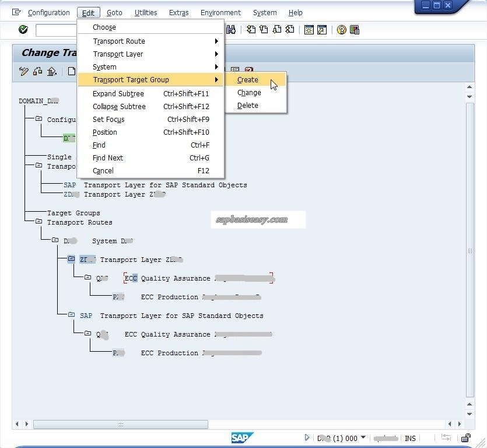This screenshot has height=448, width=487.
Task: Toggle INS insert mode in status bar
Action: (x=410, y=438)
